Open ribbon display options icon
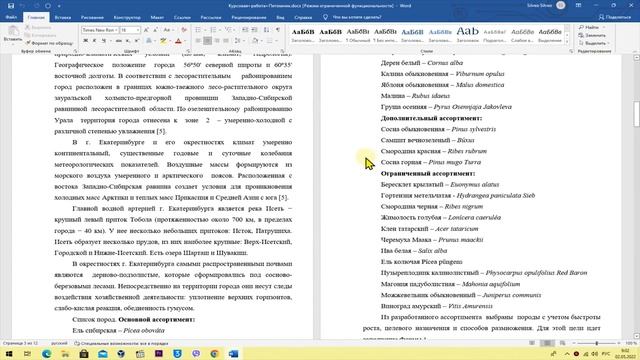This screenshot has width=640, height=360. coord(578,6)
